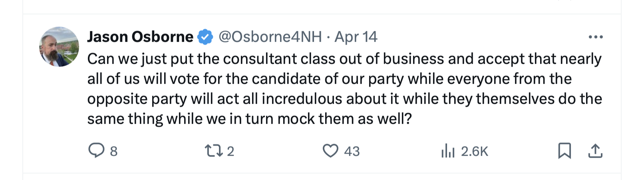Image resolution: width=644 pixels, height=180 pixels.
Task: Open view analytics bar chart icon
Action: (x=448, y=151)
